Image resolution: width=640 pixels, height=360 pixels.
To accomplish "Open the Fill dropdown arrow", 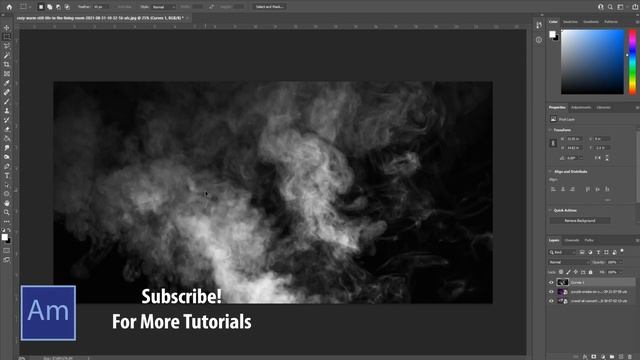I will [621, 272].
